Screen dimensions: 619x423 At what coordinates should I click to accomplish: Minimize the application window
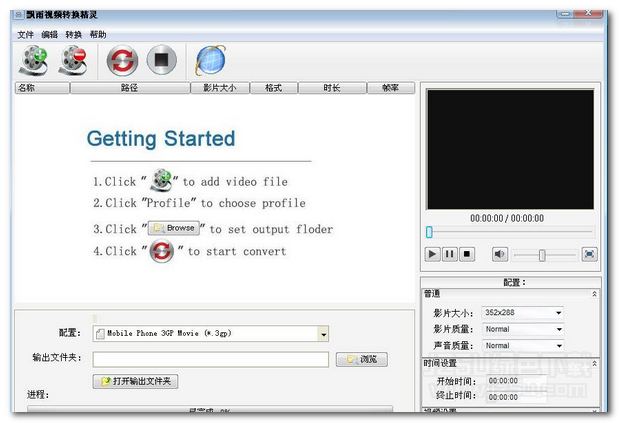565,14
